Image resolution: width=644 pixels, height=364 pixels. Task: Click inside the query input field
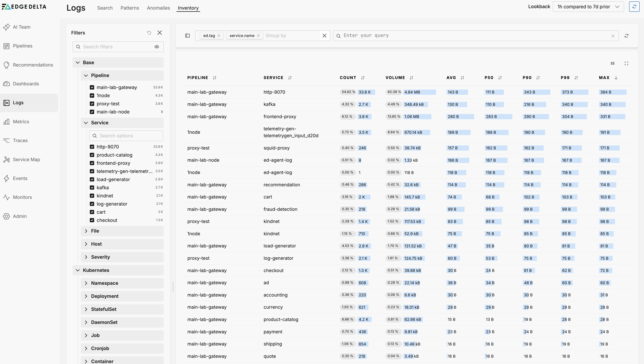click(425, 36)
